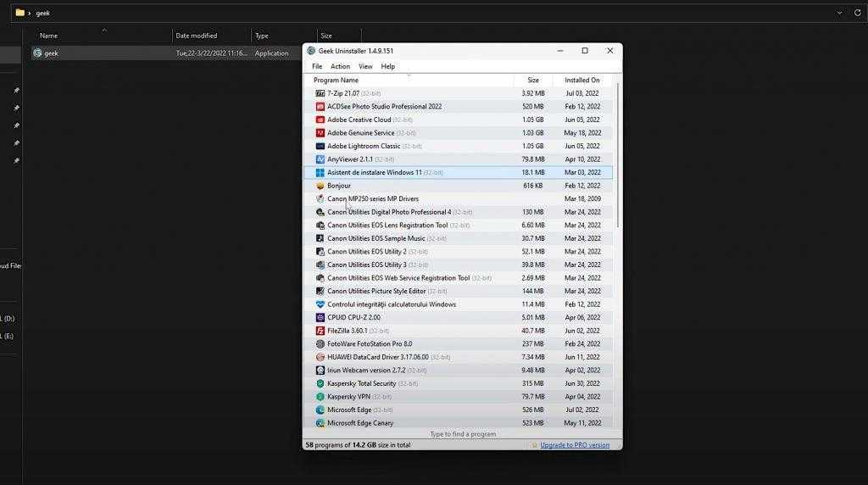The height and width of the screenshot is (485, 868).
Task: Click the HUAWEI DataCard Driver icon
Action: click(320, 357)
